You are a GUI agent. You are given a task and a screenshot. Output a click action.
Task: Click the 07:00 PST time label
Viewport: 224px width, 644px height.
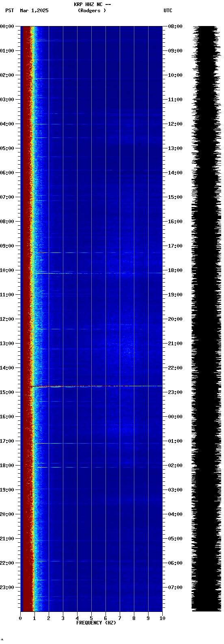click(7, 197)
